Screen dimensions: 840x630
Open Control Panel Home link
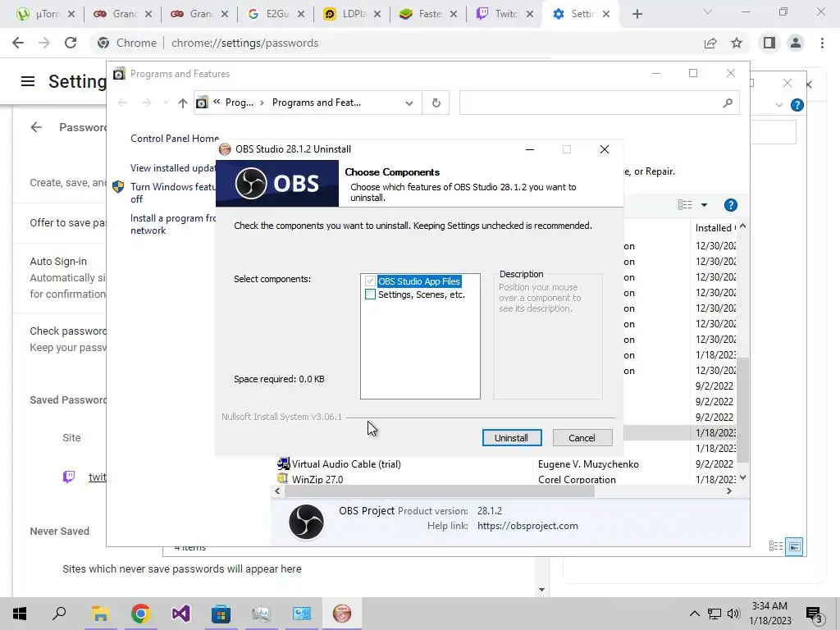(175, 138)
